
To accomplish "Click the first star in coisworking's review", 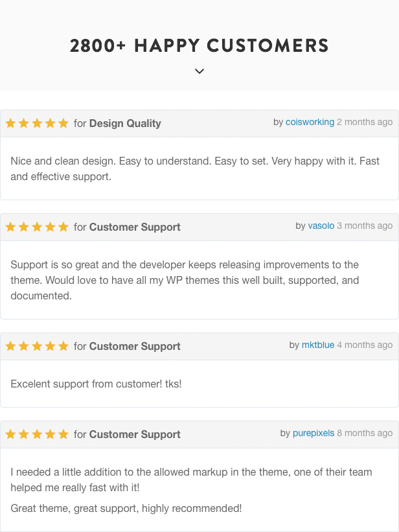I will click(11, 123).
